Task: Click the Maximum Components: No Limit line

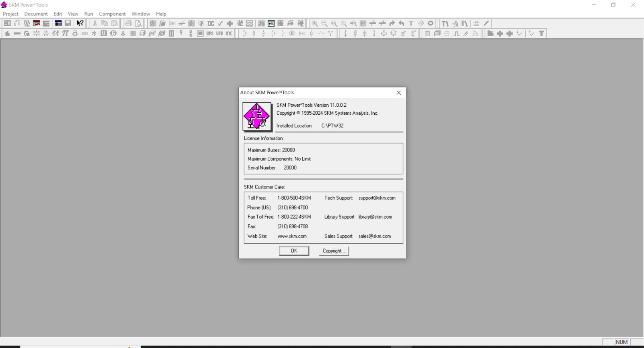Action: [279, 159]
